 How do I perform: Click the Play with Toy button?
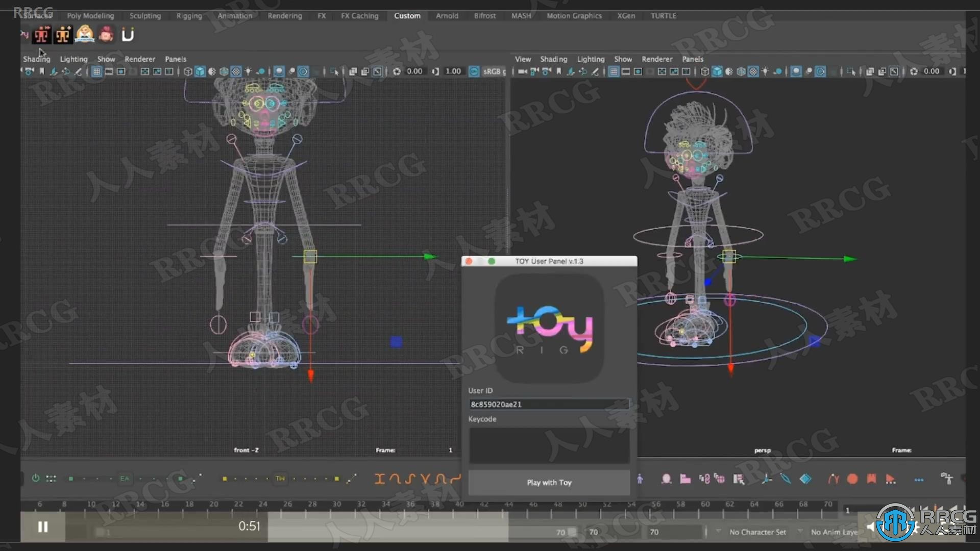coord(549,482)
